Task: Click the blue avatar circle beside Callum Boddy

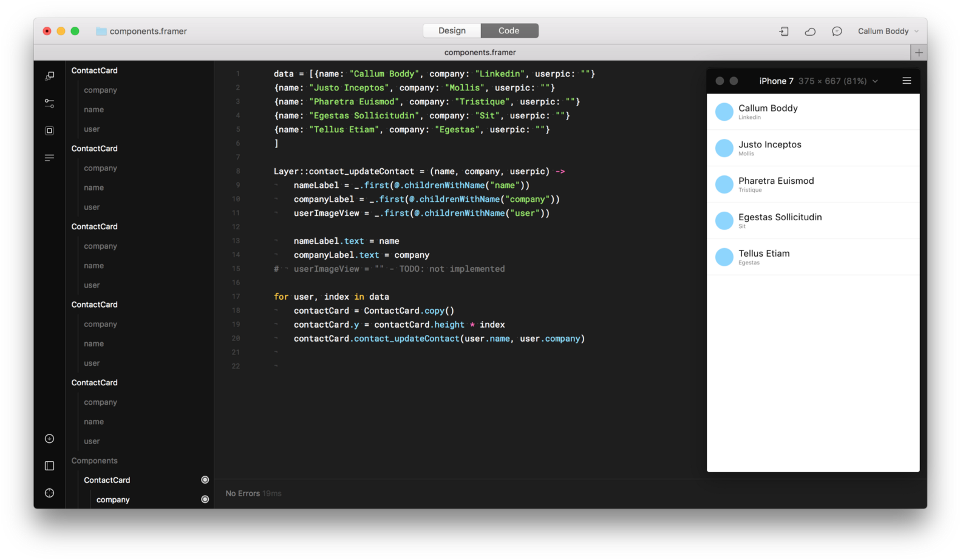Action: (724, 112)
